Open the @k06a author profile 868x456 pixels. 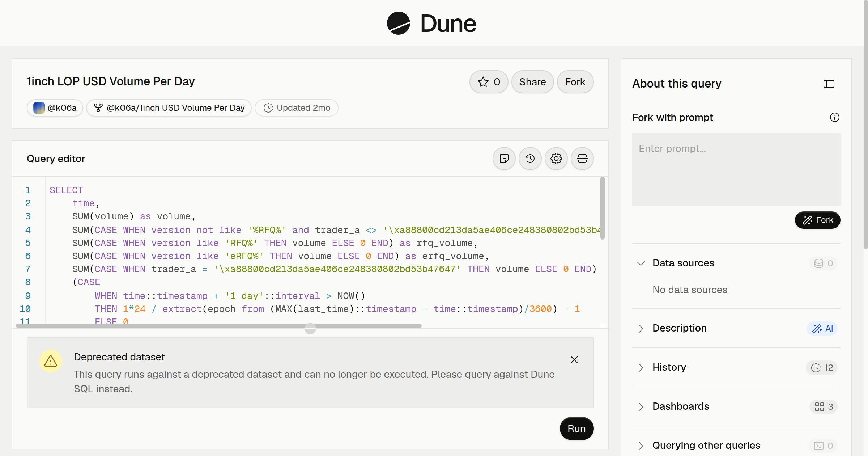coord(55,108)
